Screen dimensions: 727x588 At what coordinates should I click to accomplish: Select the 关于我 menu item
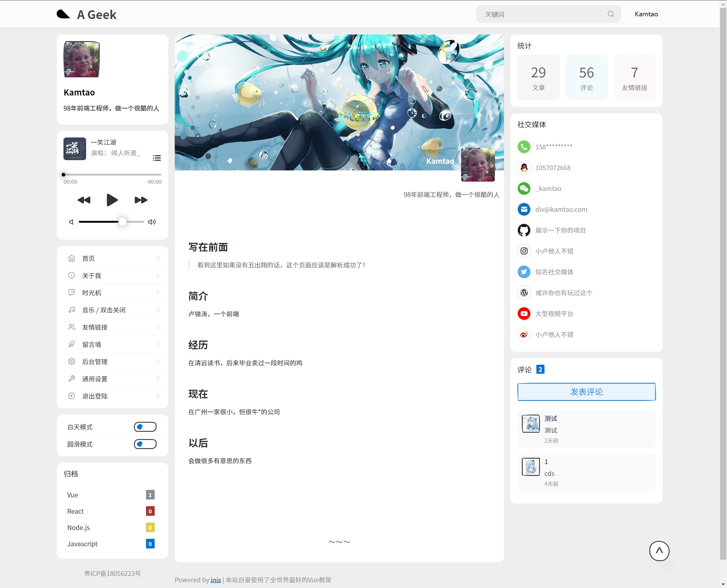[x=112, y=275]
